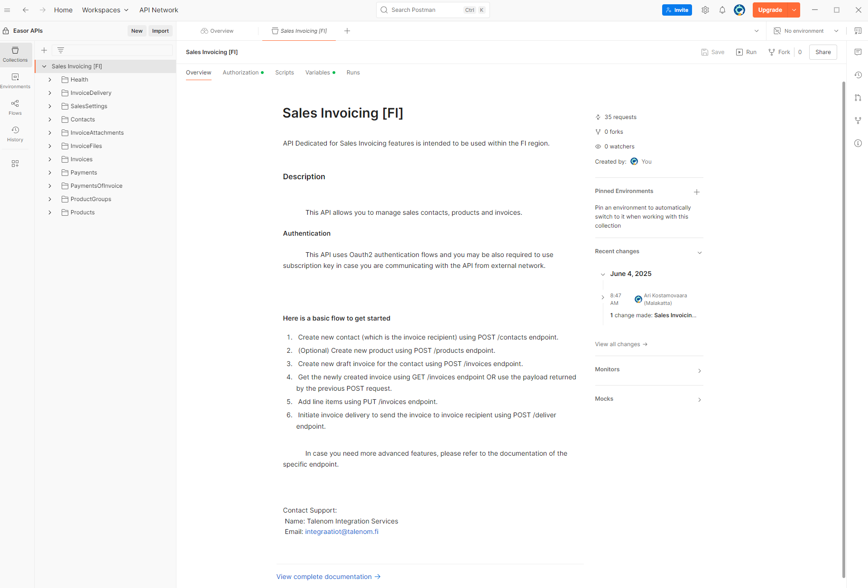The image size is (868, 588).
Task: Collapse the Recent changes section
Action: (x=700, y=253)
